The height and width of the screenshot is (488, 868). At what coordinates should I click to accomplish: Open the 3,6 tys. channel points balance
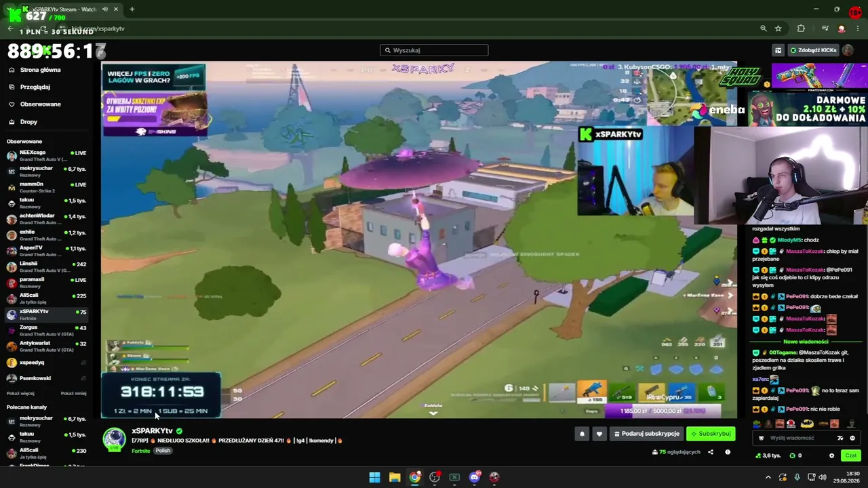coord(768,455)
